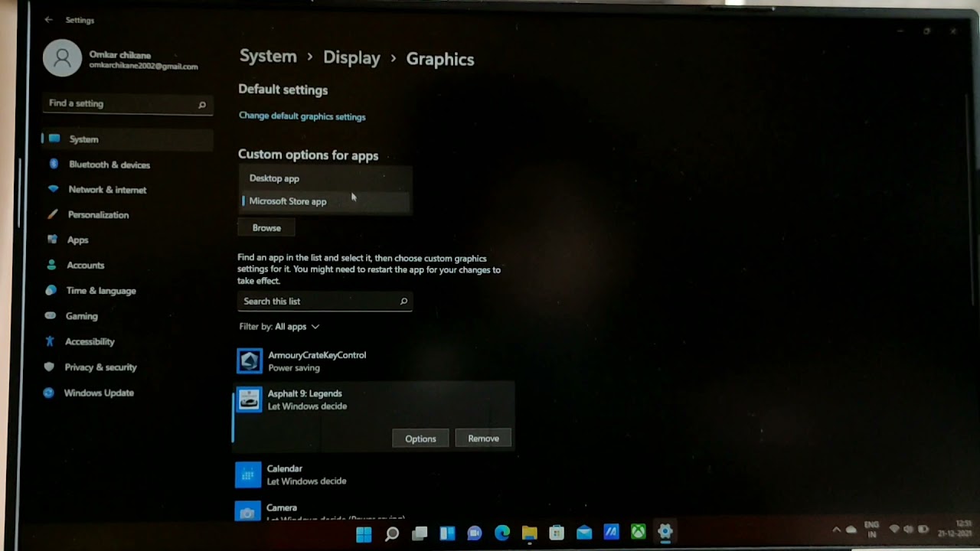Viewport: 980px width, 551px height.
Task: Select Desktop app in the dropdown list
Action: pos(325,178)
